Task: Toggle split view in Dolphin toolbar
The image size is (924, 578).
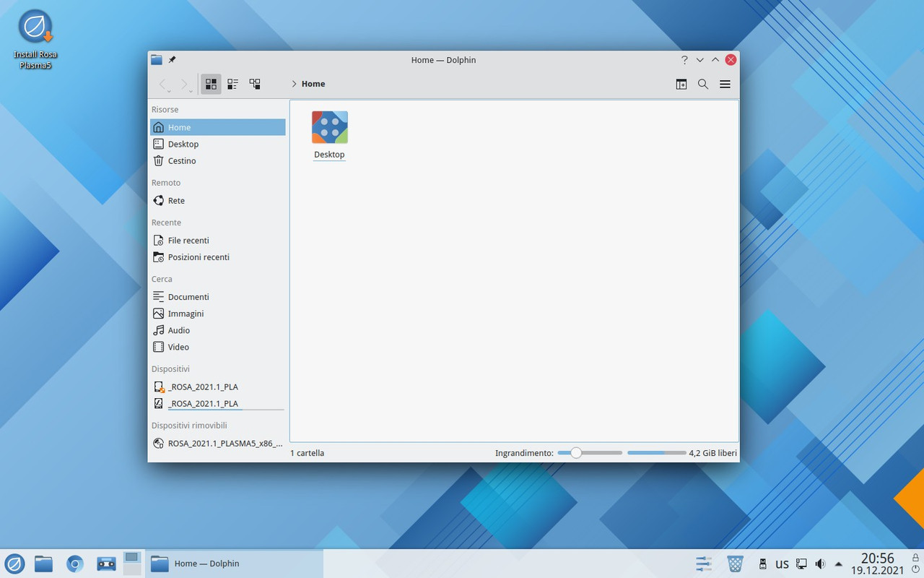Action: click(x=681, y=84)
